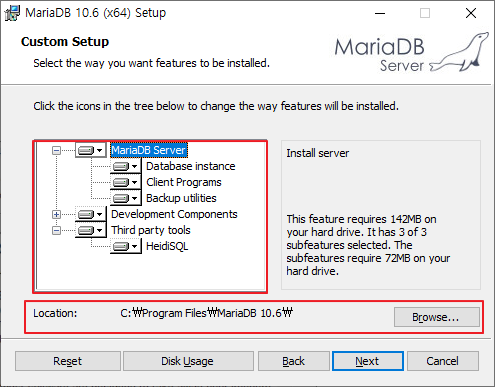The width and height of the screenshot is (495, 387).
Task: Select the Database instance tree item
Action: click(191, 166)
